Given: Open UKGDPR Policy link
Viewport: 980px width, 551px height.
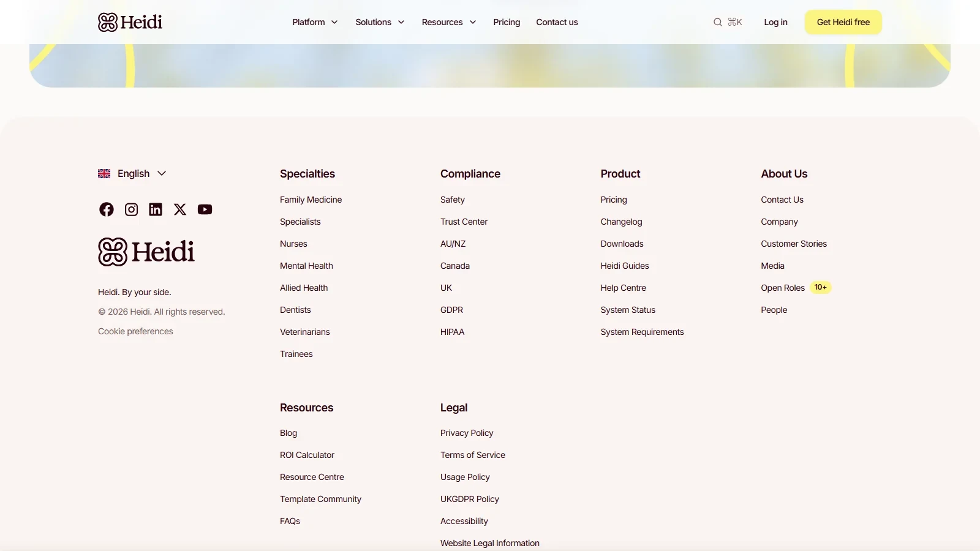Looking at the screenshot, I should click(x=469, y=499).
